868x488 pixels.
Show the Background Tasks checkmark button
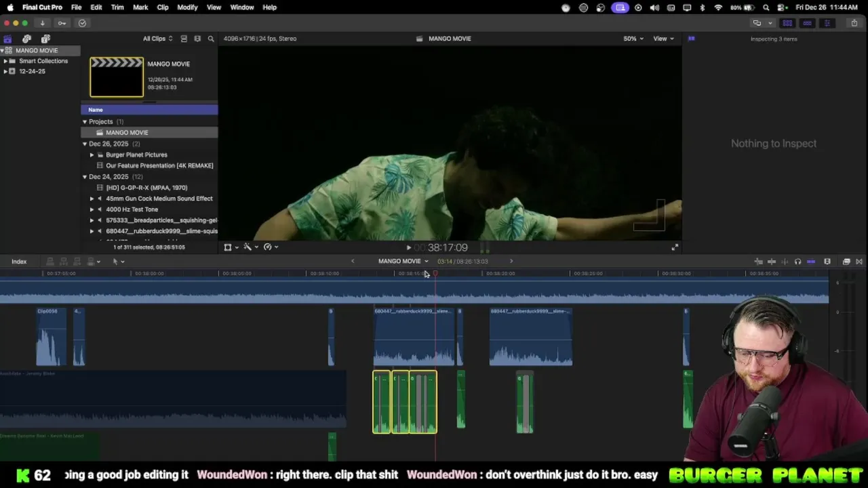pos(82,23)
